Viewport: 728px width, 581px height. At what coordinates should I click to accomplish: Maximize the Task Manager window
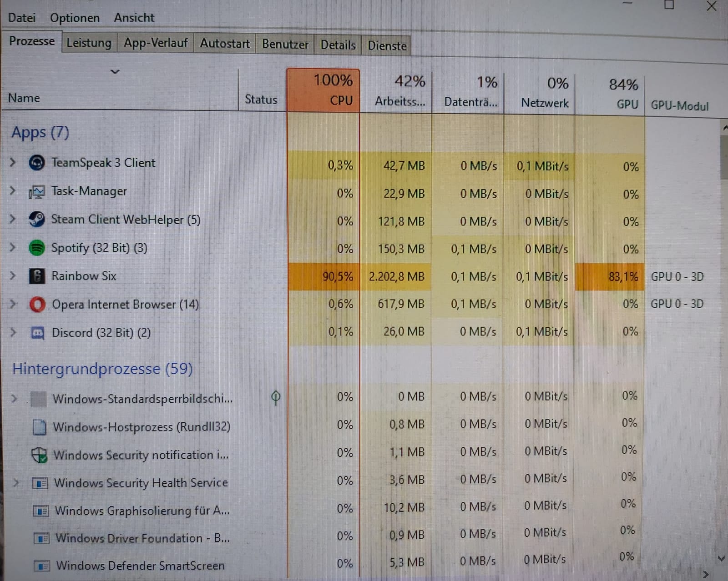click(x=669, y=5)
